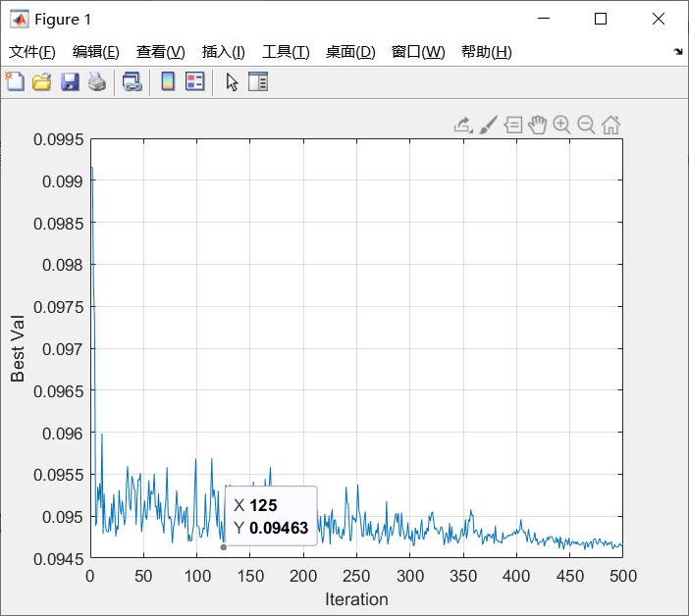Enable the pan hand tool
689x616 pixels.
537,126
